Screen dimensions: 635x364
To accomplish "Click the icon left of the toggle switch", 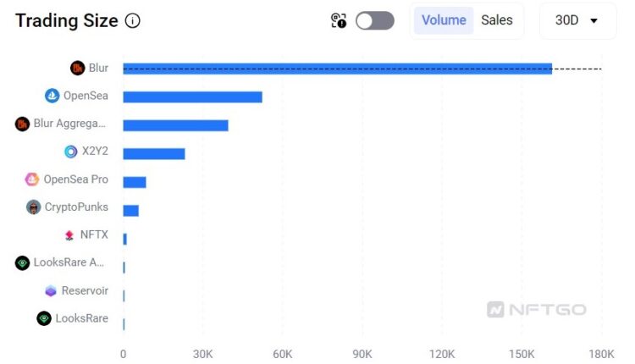I will click(339, 21).
